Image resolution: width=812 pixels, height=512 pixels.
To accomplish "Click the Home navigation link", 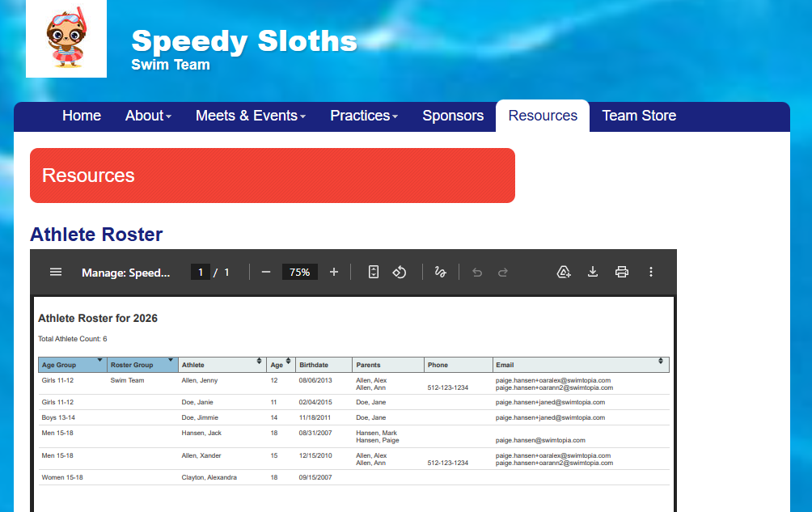I will click(x=82, y=116).
